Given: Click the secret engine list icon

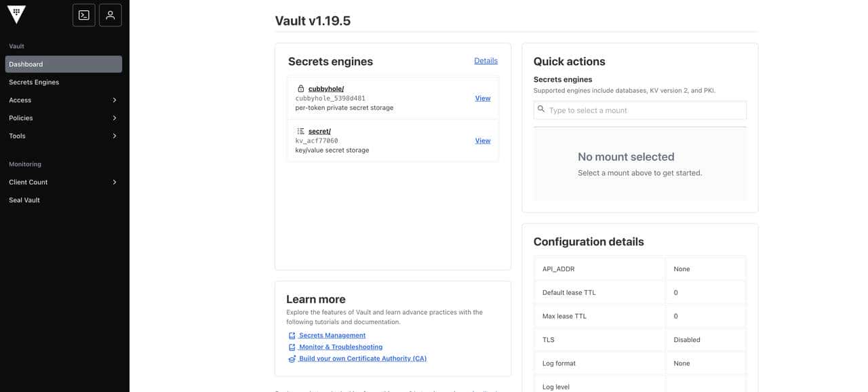Looking at the screenshot, I should [301, 131].
